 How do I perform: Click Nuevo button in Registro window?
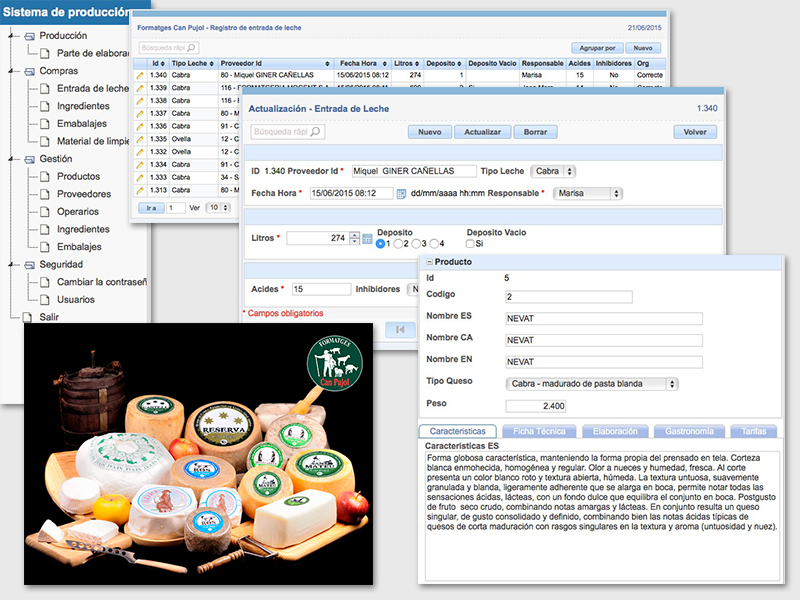tap(643, 48)
